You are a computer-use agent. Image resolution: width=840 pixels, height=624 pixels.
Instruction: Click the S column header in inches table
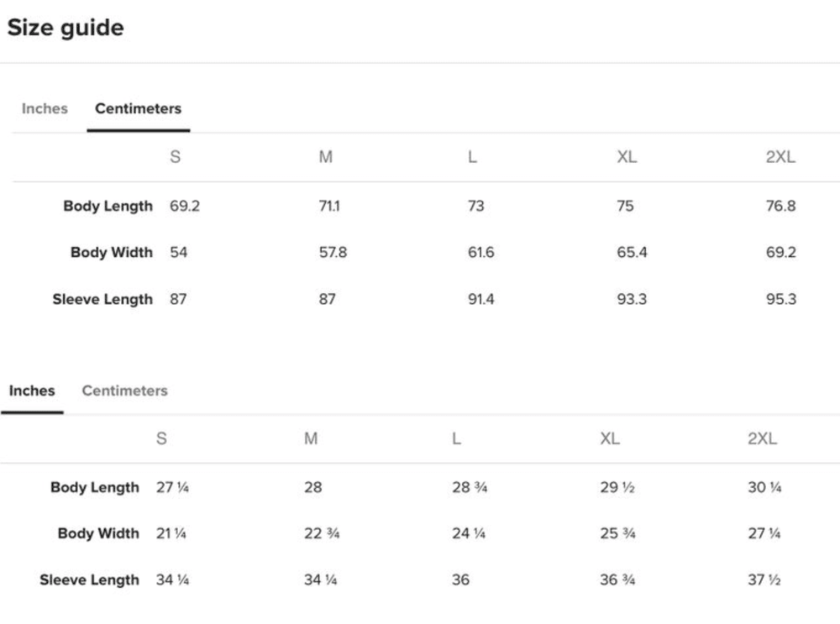tap(161, 438)
